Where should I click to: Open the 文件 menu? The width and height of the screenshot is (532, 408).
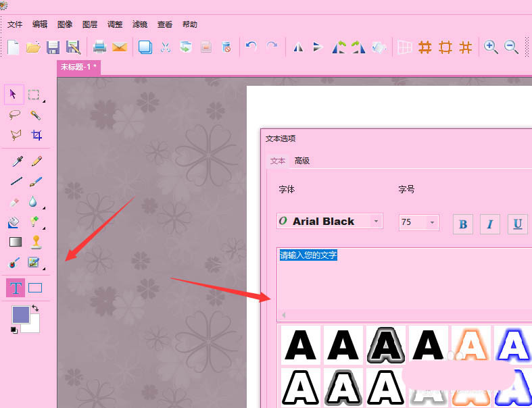pos(15,24)
